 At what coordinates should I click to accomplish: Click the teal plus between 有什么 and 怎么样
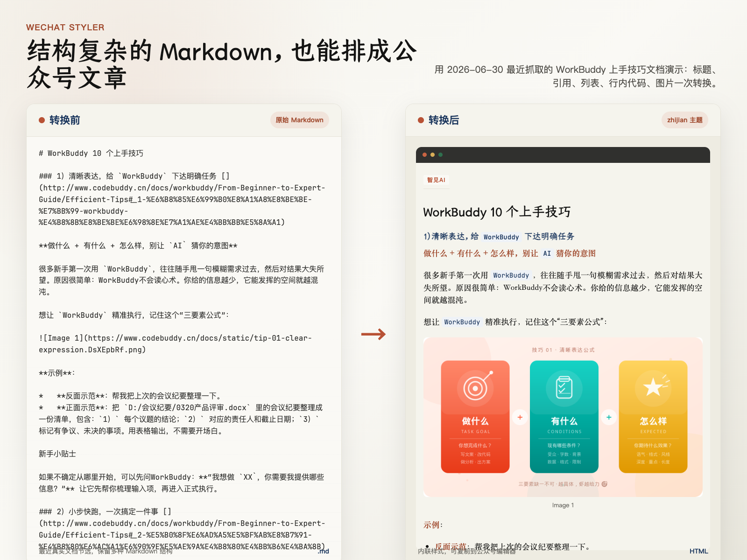[609, 417]
